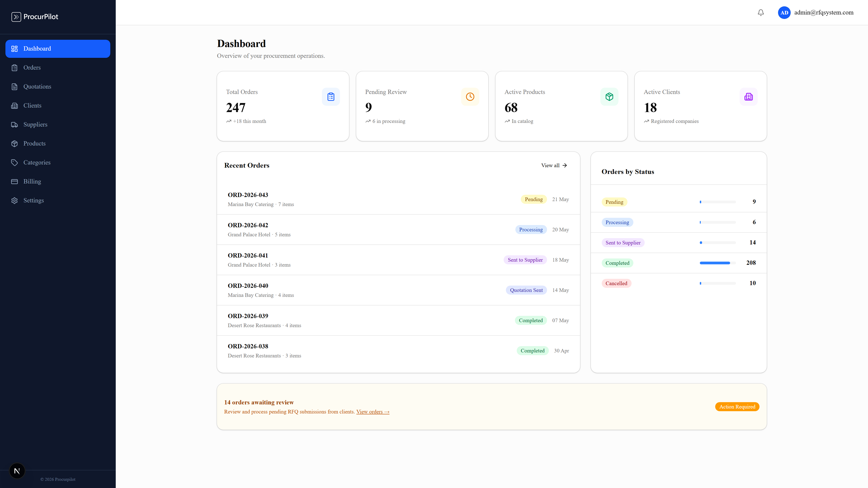Screen dimensions: 868x488
Task: Click the Cancelled status badge
Action: pos(616,283)
